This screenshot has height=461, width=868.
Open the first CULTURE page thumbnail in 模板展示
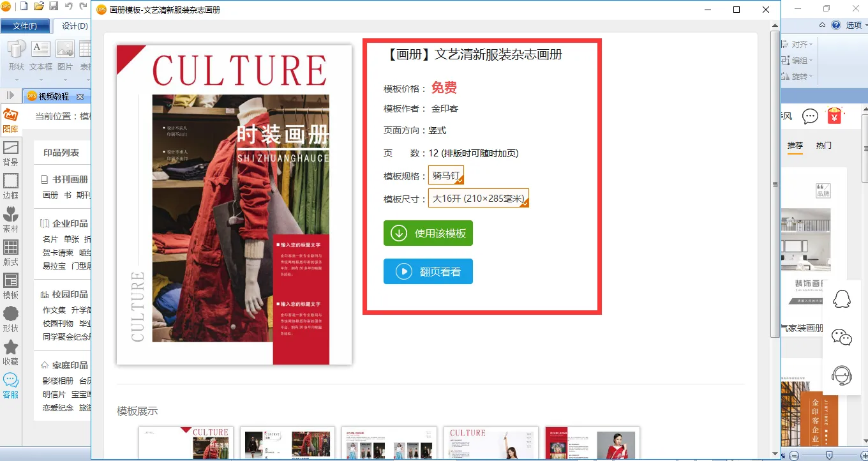pos(186,442)
